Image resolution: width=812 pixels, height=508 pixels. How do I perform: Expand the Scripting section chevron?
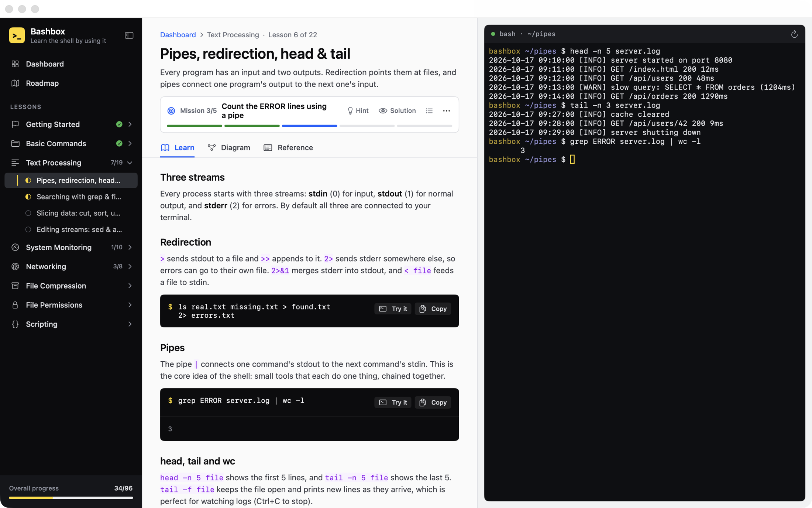coord(130,324)
